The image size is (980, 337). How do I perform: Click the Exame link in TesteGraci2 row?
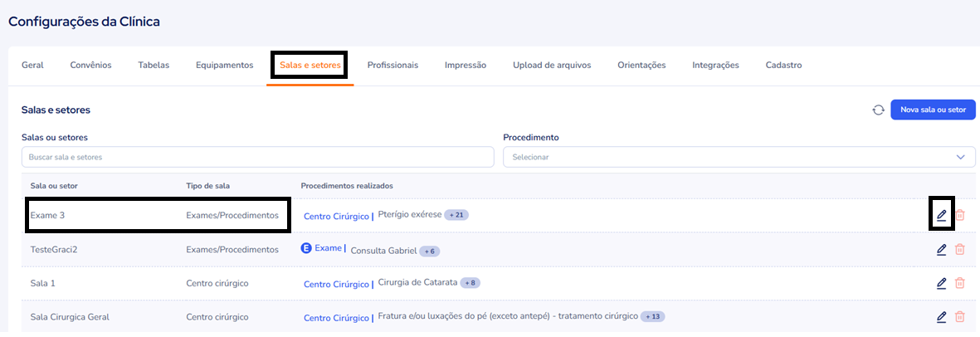click(328, 248)
